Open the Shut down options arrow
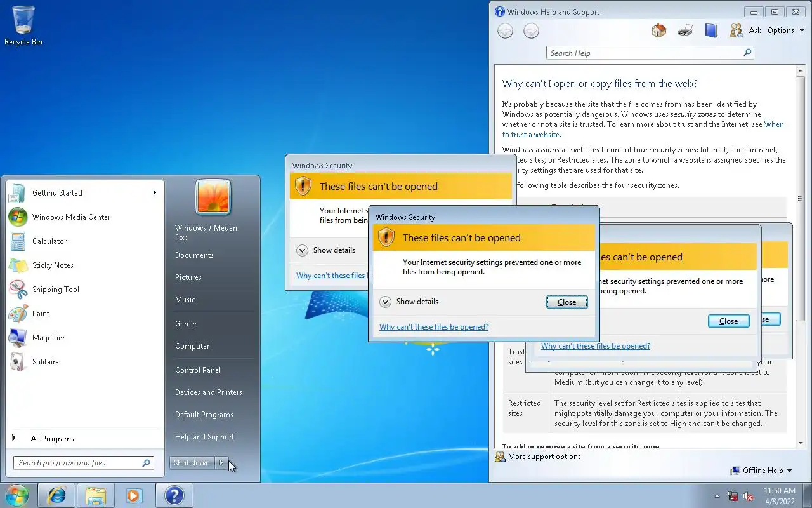812x508 pixels. tap(221, 463)
